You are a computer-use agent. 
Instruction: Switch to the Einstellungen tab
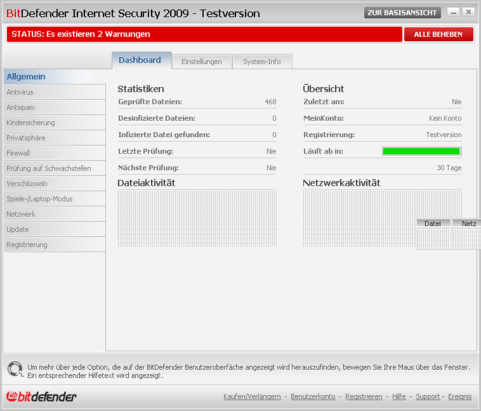coord(202,62)
